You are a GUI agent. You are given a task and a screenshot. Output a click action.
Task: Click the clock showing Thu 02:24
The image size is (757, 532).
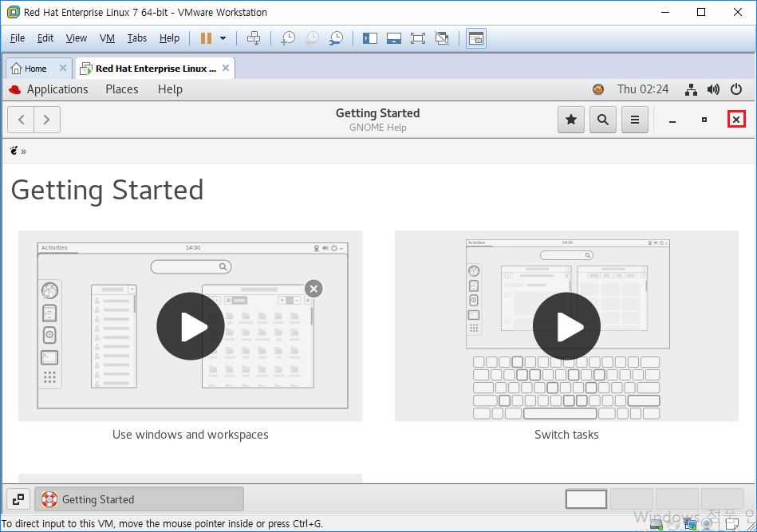[x=643, y=89]
